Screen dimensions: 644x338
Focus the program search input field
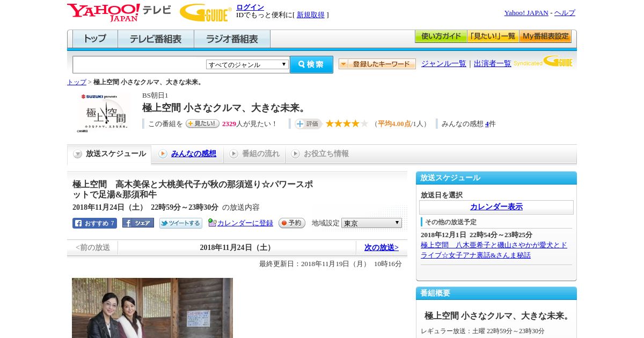(x=140, y=64)
